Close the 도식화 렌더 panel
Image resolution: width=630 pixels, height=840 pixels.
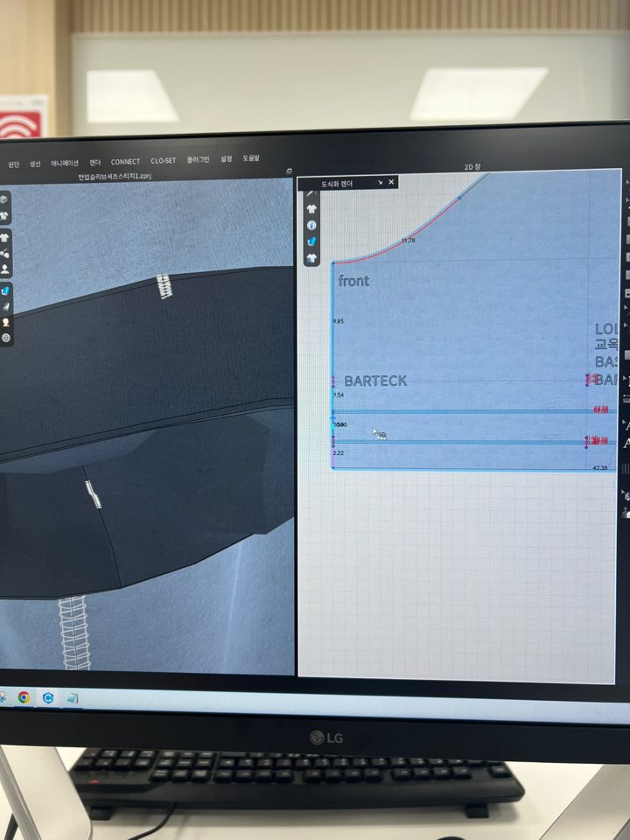point(391,182)
